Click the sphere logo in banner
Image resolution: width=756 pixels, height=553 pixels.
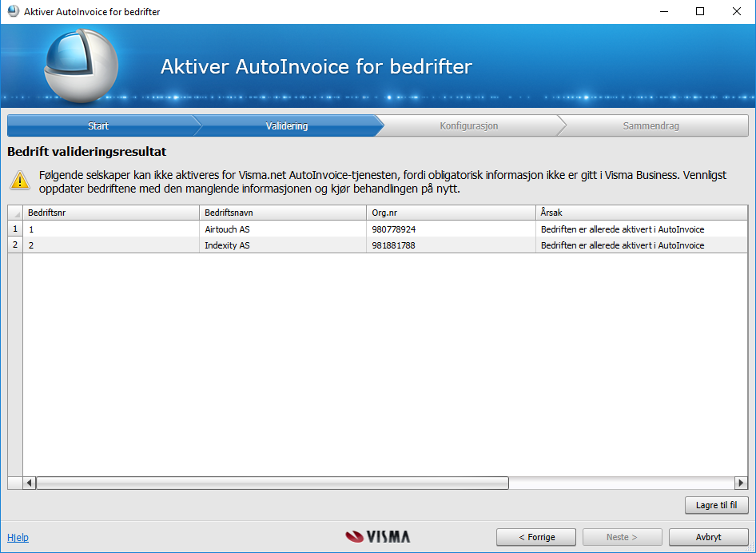coord(81,66)
